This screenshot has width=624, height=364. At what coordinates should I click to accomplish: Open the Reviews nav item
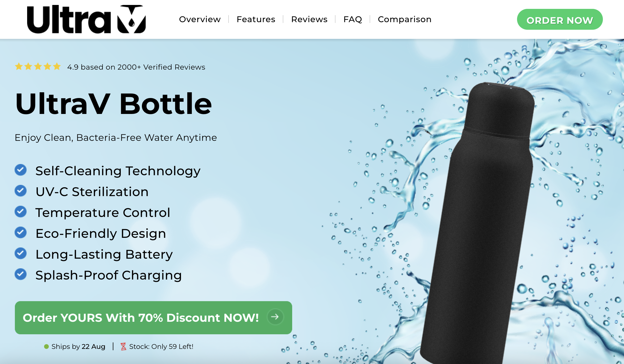coord(309,19)
